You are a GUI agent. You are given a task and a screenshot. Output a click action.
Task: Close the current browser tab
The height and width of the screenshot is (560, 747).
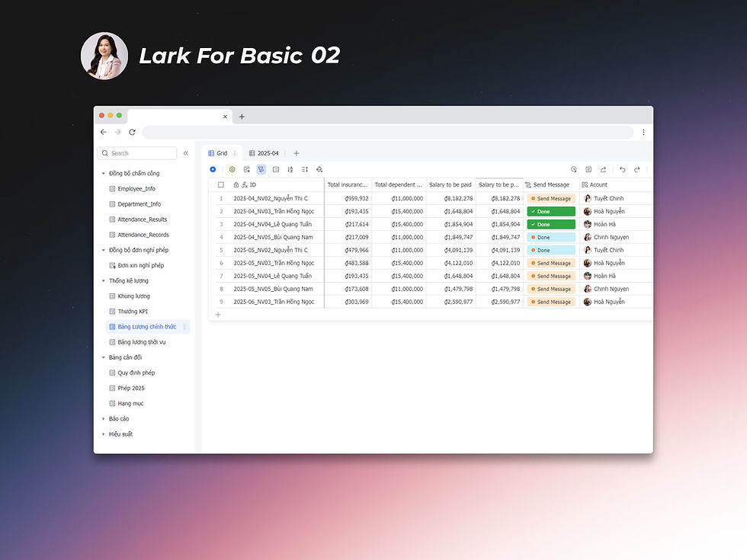226,116
